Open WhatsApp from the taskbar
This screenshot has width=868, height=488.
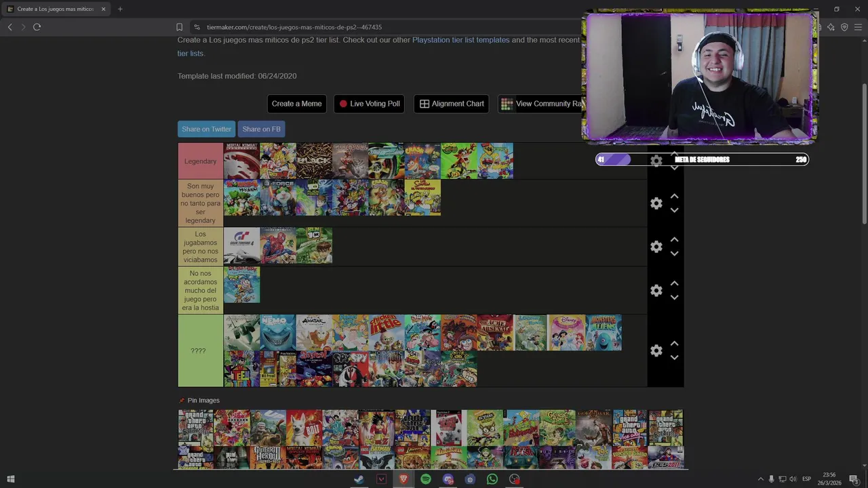[x=492, y=479]
